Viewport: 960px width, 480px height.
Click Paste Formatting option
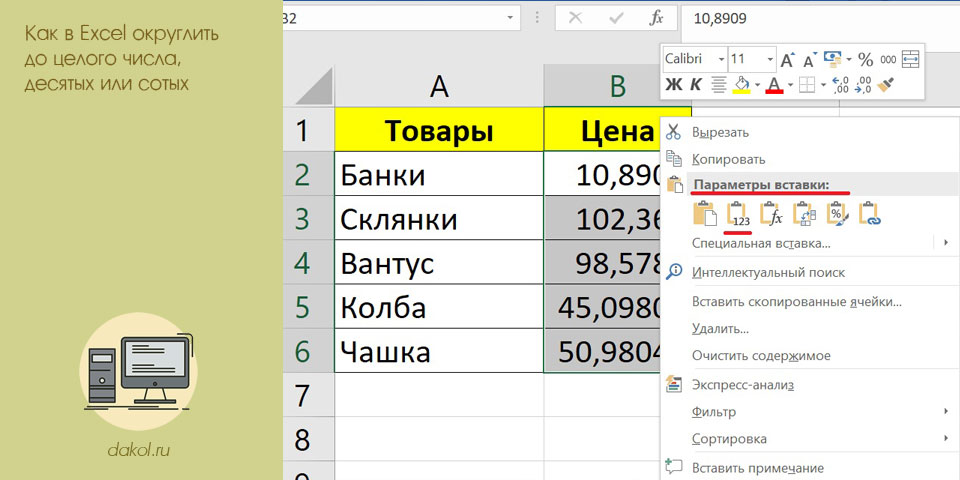[836, 214]
